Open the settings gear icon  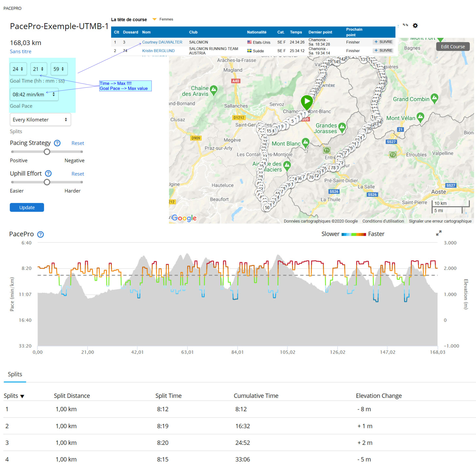[x=415, y=26]
